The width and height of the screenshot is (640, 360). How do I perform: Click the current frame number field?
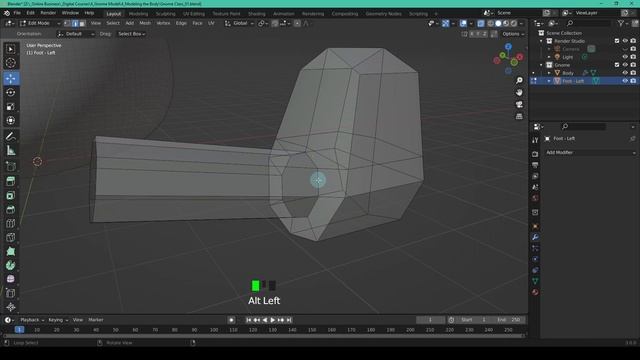pos(430,320)
